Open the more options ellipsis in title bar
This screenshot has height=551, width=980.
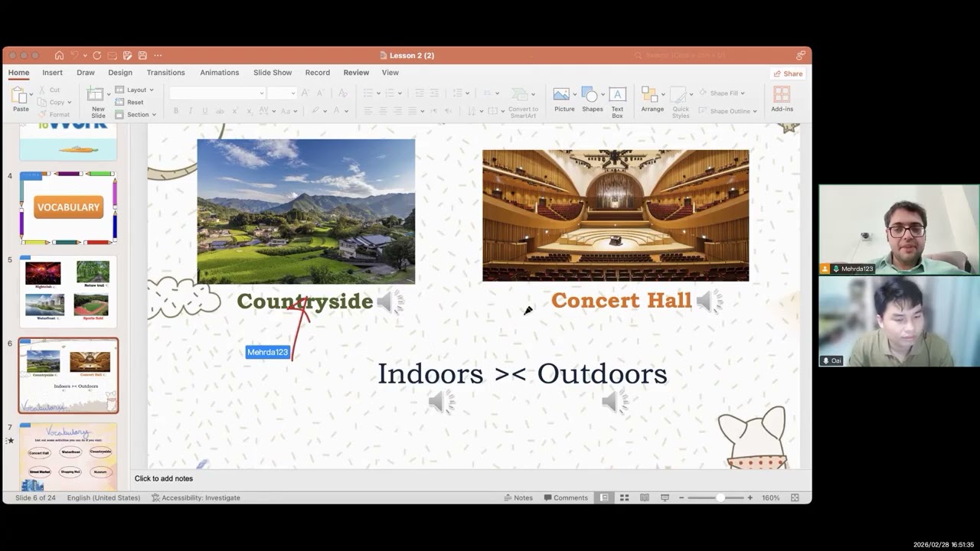pyautogui.click(x=158, y=55)
